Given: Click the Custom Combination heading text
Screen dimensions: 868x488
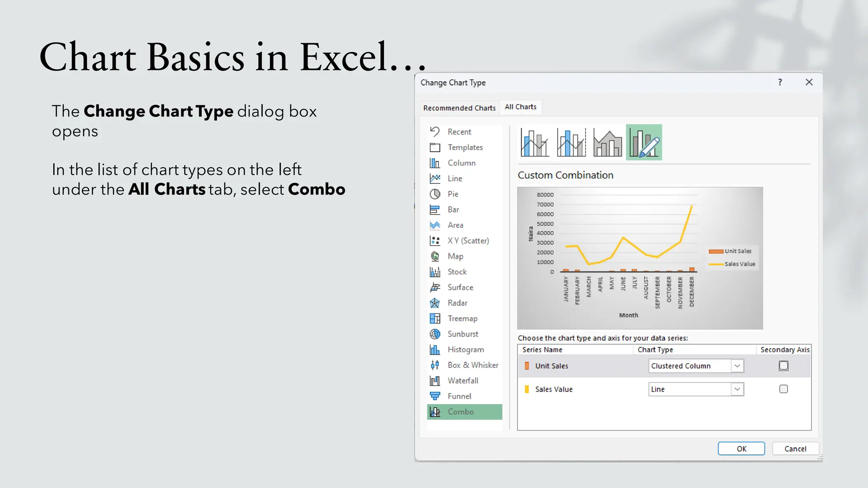Looking at the screenshot, I should (565, 175).
